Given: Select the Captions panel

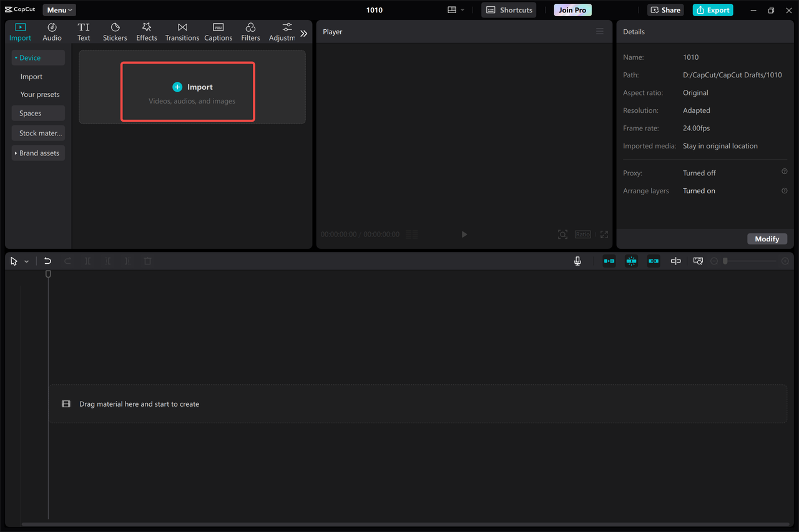Looking at the screenshot, I should pos(218,31).
